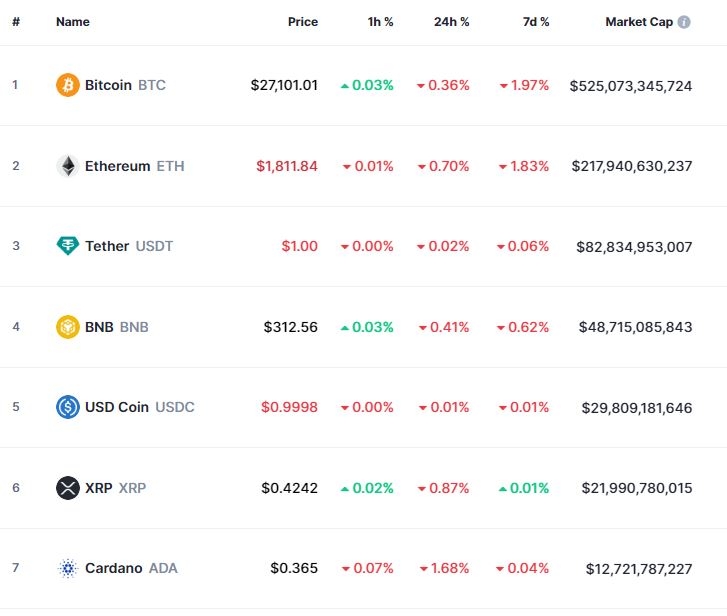
Task: Click the Tether logo icon
Action: click(x=67, y=246)
